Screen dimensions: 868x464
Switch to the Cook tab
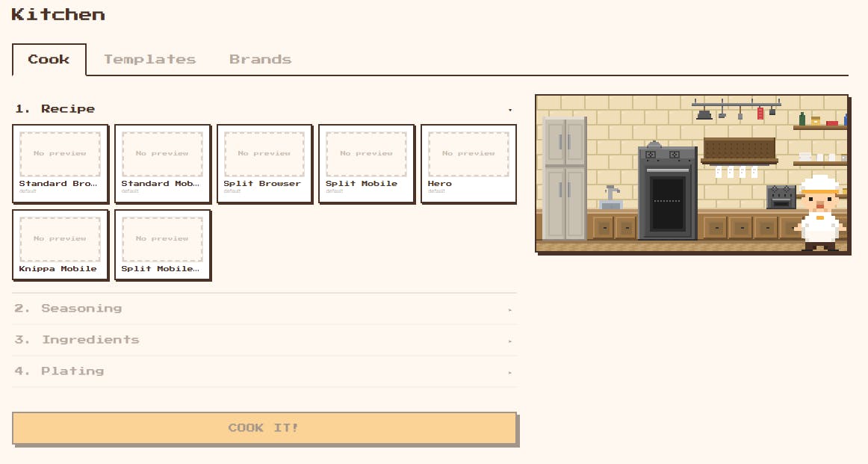49,59
